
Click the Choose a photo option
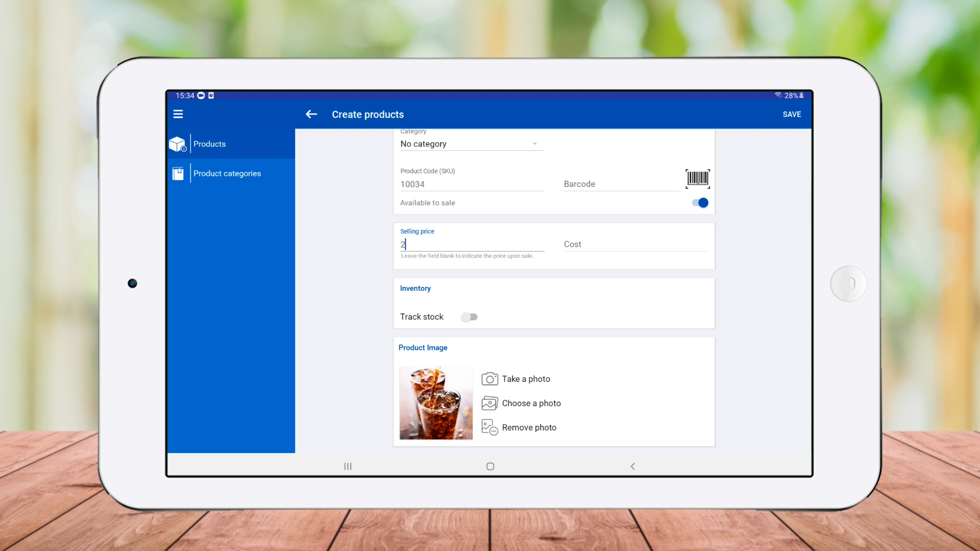click(531, 404)
